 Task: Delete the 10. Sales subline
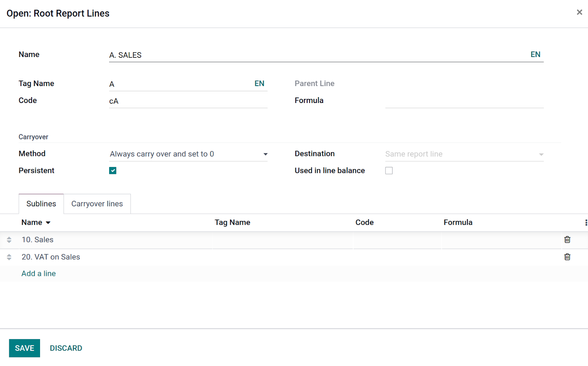click(x=567, y=239)
